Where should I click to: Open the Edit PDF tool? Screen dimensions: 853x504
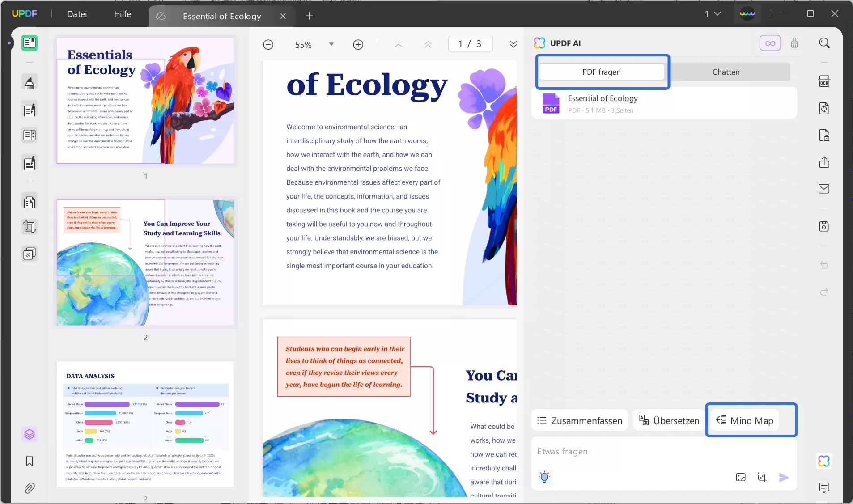(x=30, y=110)
